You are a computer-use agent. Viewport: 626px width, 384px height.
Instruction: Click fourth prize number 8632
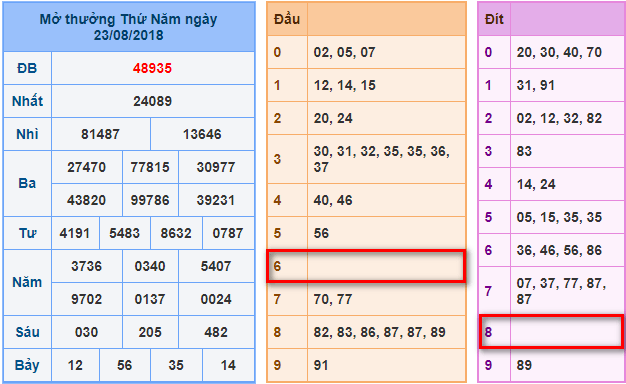[x=176, y=233]
